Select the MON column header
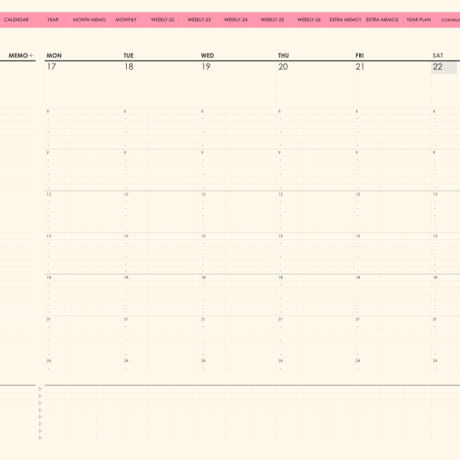Image resolution: width=460 pixels, height=460 pixels. pyautogui.click(x=54, y=55)
